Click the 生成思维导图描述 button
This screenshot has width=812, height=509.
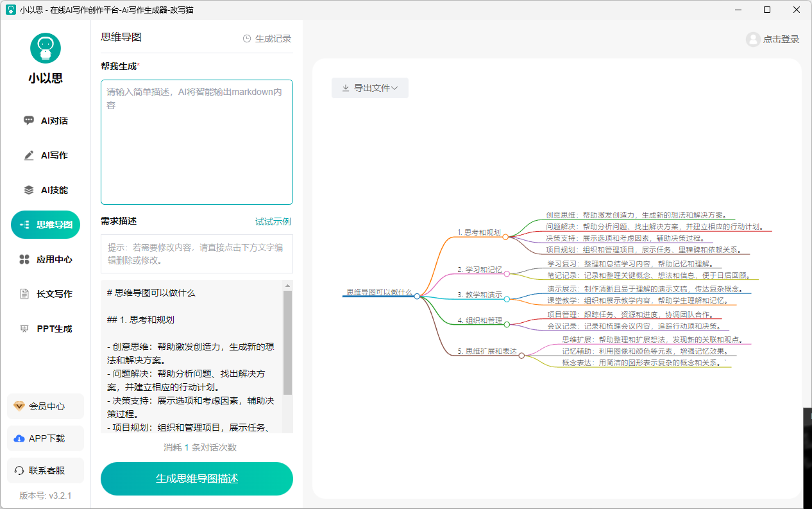click(x=197, y=479)
